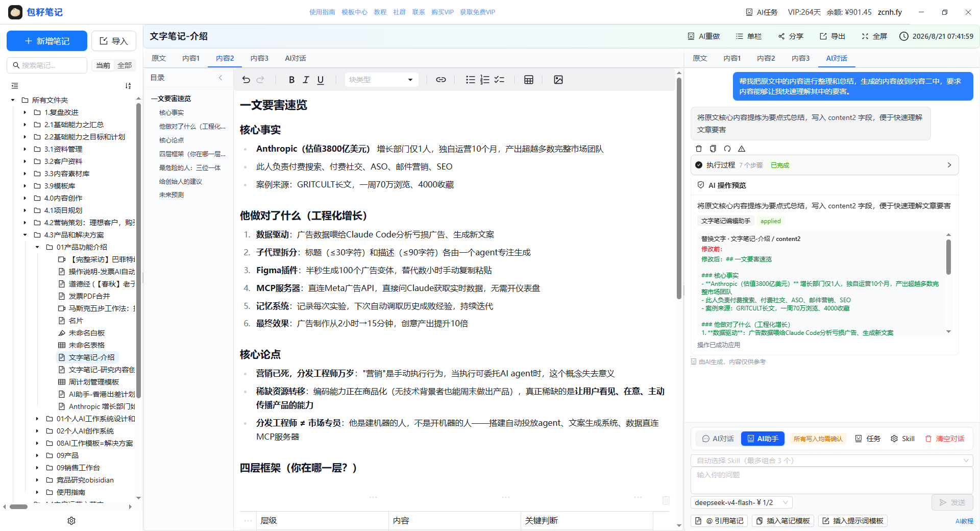Click the 新增笔记 button
Viewport: 980px width, 531px height.
47,41
